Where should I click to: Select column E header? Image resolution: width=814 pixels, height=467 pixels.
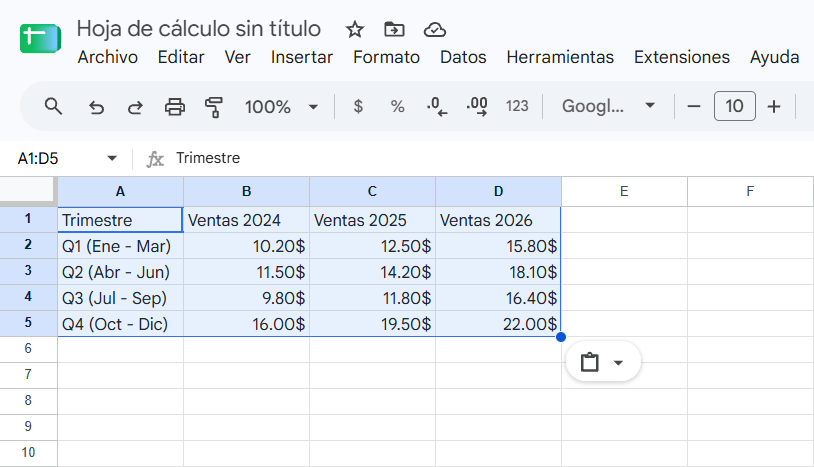click(625, 191)
